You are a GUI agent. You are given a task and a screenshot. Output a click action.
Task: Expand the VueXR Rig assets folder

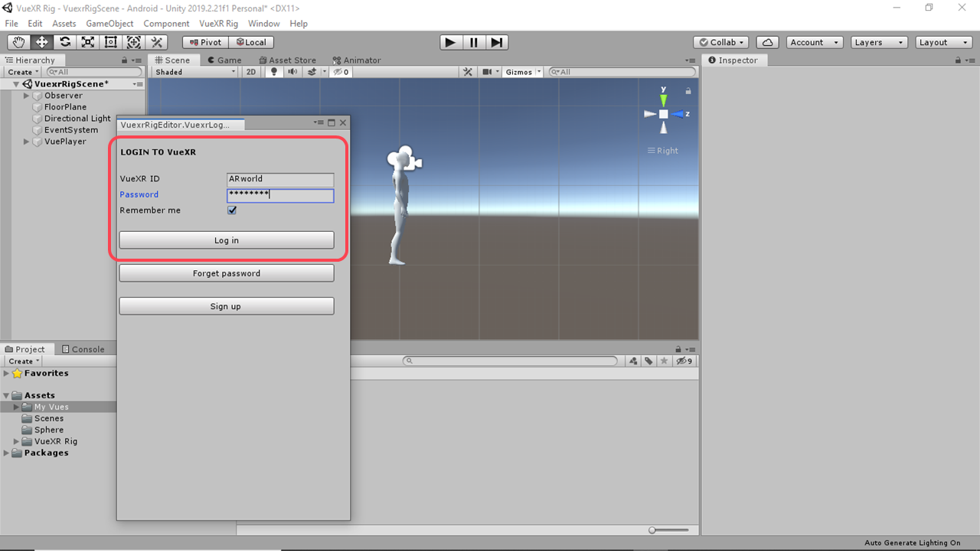pyautogui.click(x=17, y=442)
